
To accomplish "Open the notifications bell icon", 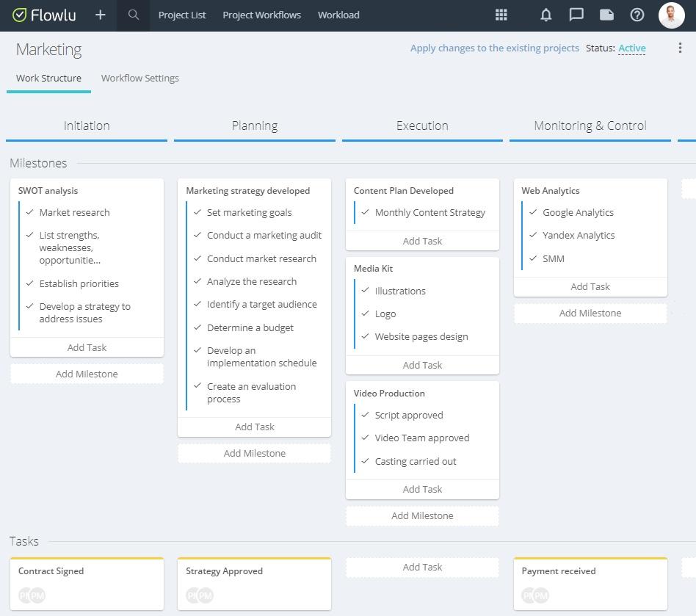I will click(545, 15).
